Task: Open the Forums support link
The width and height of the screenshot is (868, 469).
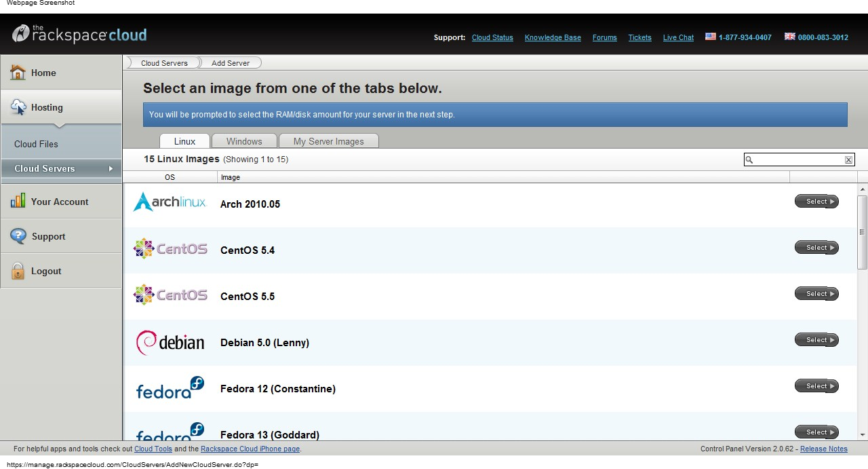Action: pos(604,37)
